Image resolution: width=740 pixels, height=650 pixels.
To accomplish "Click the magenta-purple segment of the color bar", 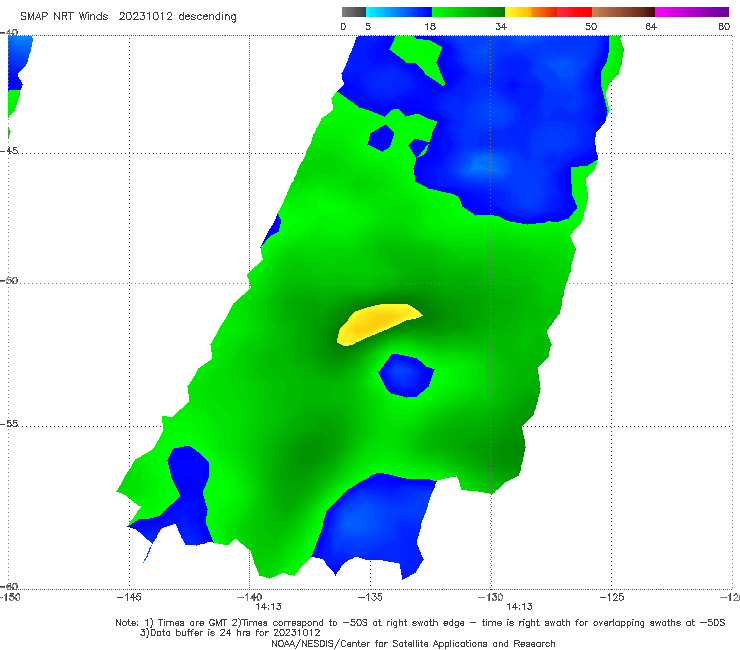I will 692,12.
